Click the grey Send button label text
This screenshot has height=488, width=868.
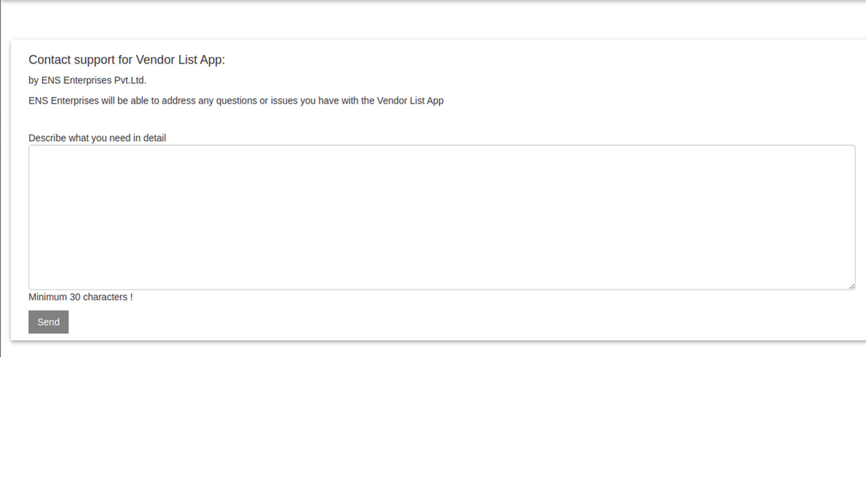(x=48, y=321)
